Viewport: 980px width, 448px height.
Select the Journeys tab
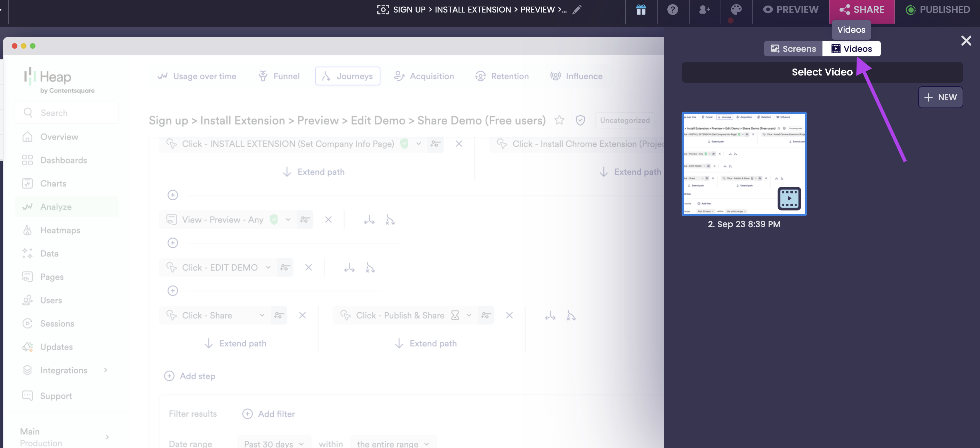[x=347, y=76]
